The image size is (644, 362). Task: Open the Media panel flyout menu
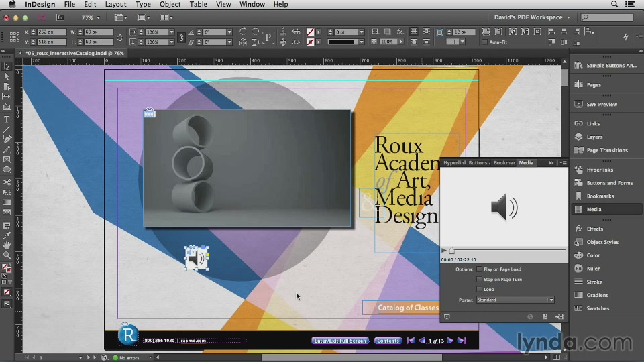point(563,163)
